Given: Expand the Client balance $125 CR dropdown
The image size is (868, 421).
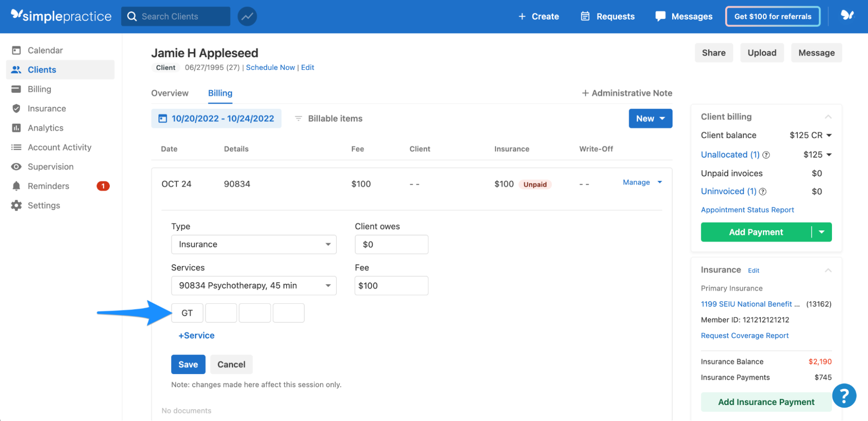Looking at the screenshot, I should [829, 135].
